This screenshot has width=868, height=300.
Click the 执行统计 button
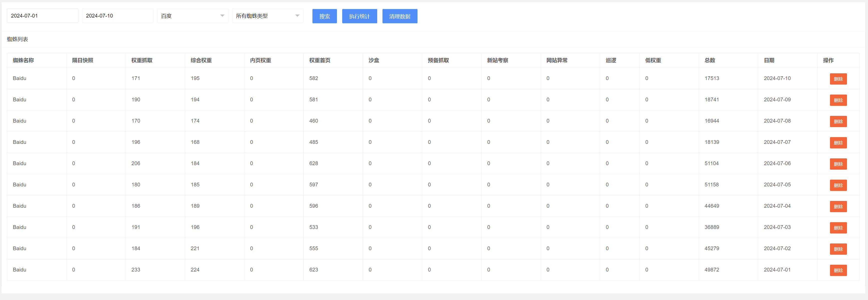(359, 16)
